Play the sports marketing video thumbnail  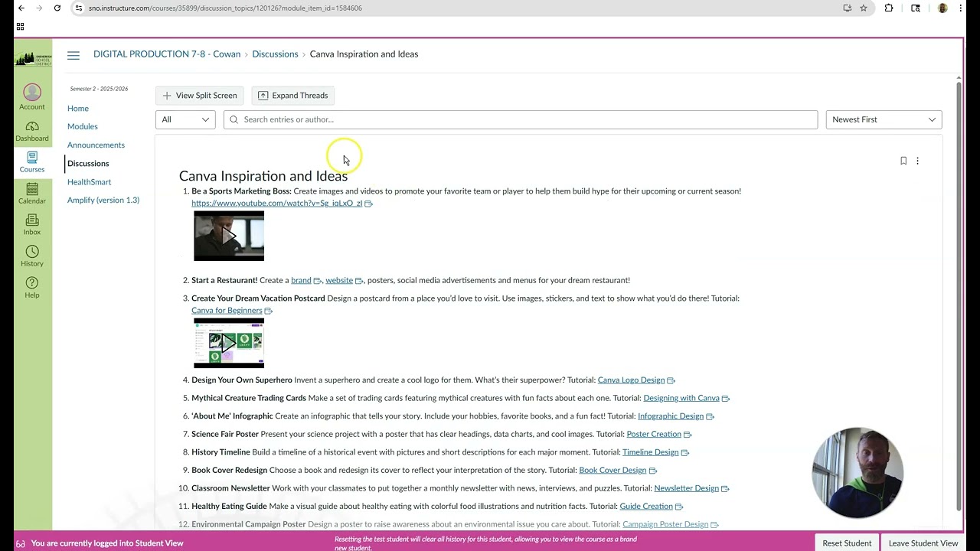(x=229, y=236)
